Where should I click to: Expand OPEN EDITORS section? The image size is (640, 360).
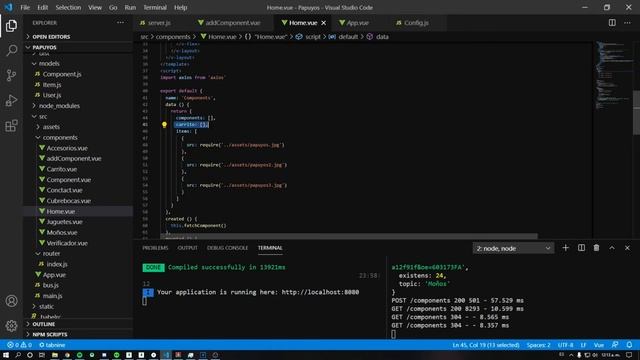tap(51, 37)
